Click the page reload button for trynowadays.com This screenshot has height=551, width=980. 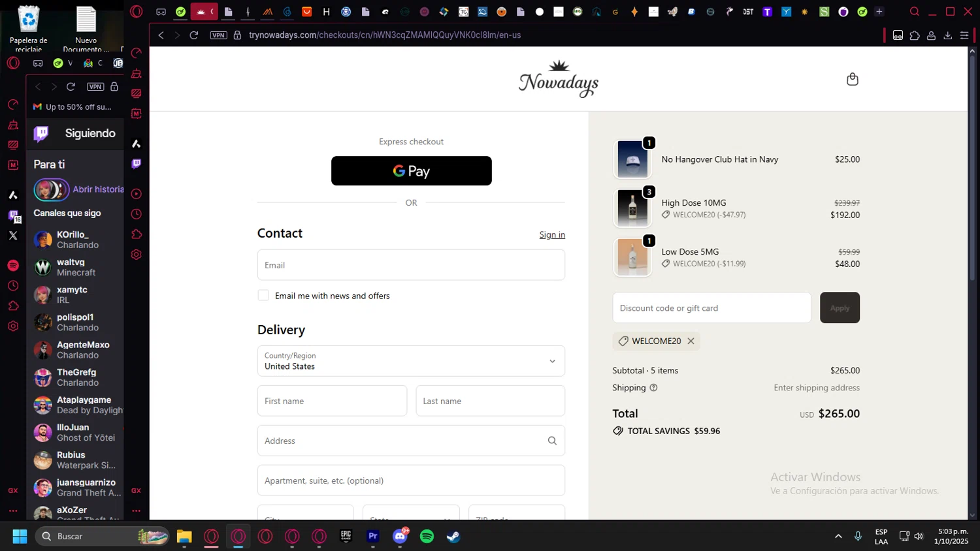(194, 35)
